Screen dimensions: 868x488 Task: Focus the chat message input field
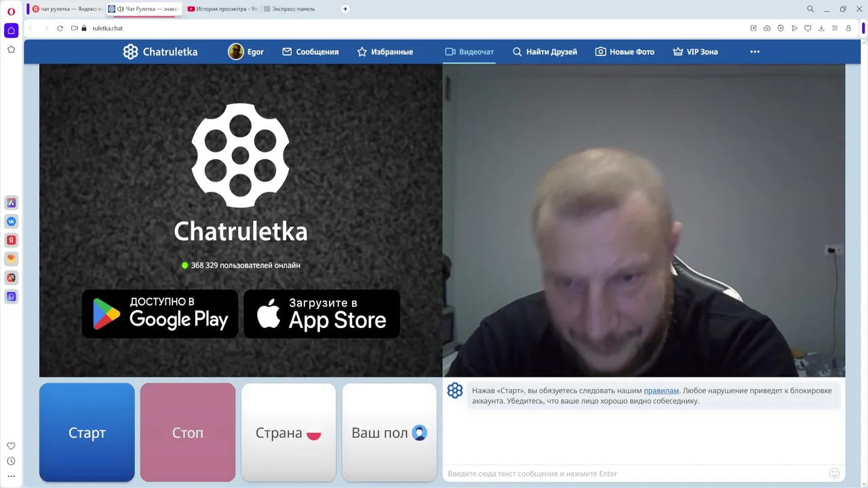pyautogui.click(x=636, y=473)
